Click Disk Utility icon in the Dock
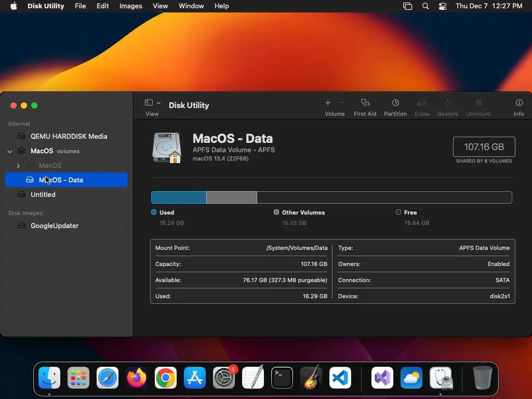 [441, 378]
